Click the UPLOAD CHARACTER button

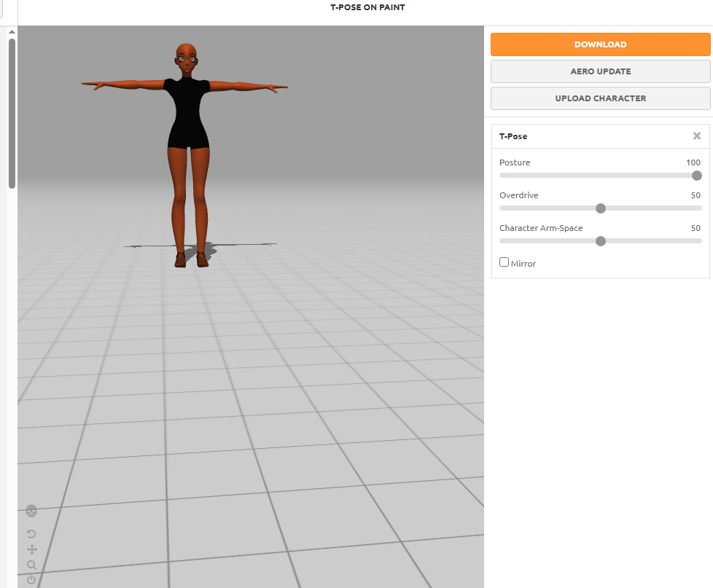(x=600, y=98)
